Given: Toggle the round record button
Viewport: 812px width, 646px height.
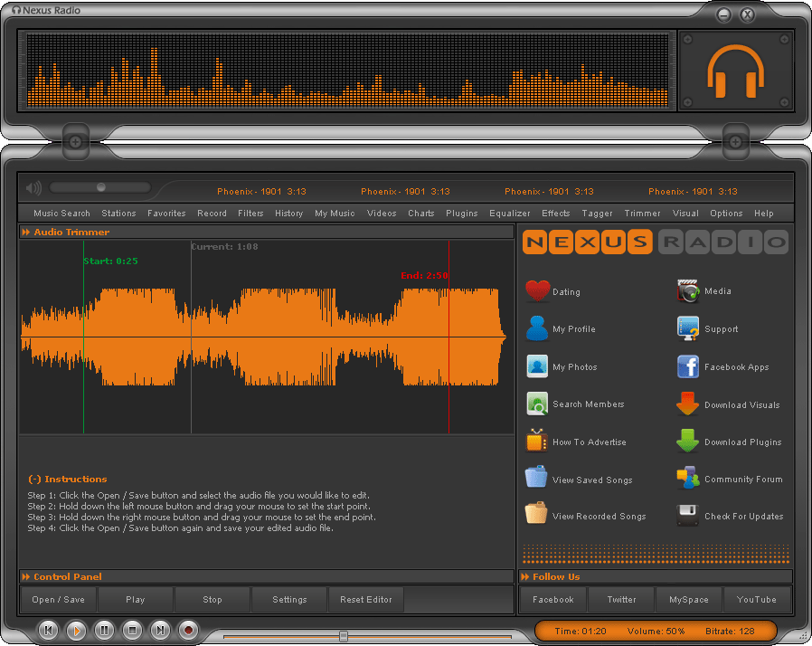Looking at the screenshot, I should click(x=188, y=630).
